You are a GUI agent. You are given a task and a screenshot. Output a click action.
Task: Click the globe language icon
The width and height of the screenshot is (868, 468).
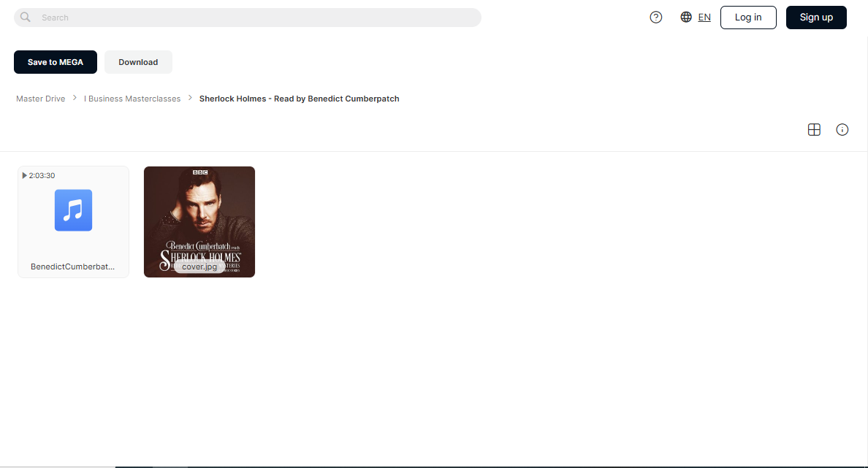pyautogui.click(x=686, y=17)
